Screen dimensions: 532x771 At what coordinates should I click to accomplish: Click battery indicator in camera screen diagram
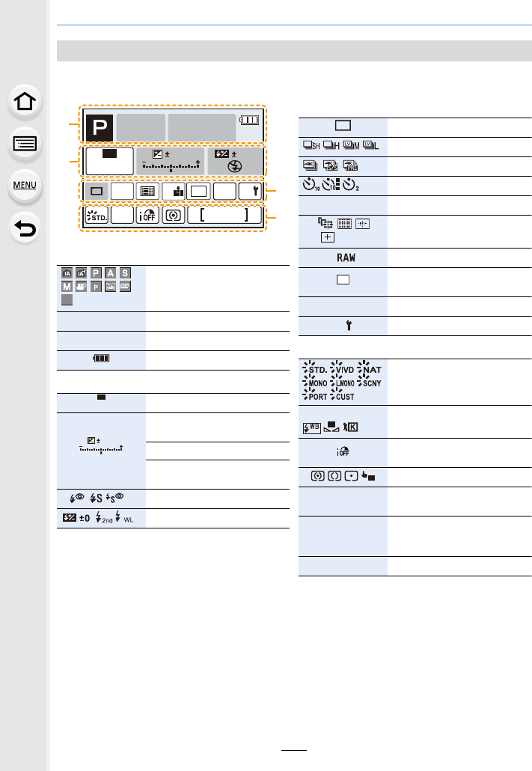[249, 120]
